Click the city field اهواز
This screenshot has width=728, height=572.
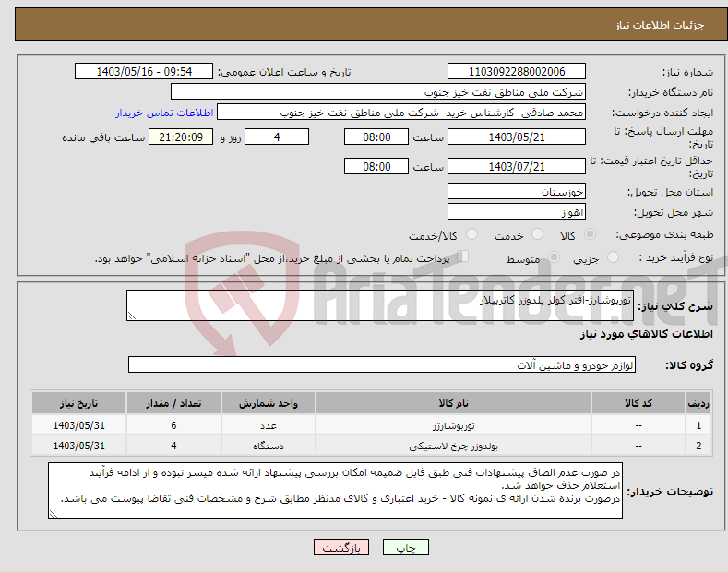[x=517, y=211]
